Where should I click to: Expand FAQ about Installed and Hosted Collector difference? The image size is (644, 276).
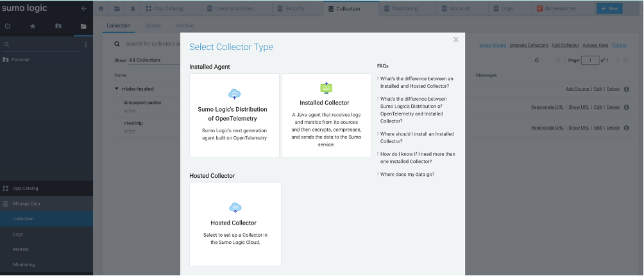coord(416,82)
